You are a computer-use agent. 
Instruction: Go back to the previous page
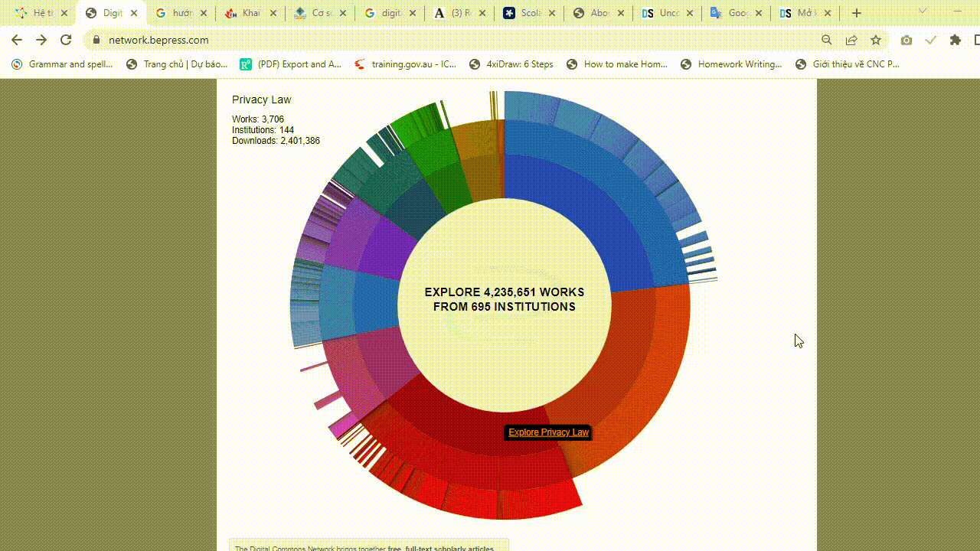[x=17, y=40]
